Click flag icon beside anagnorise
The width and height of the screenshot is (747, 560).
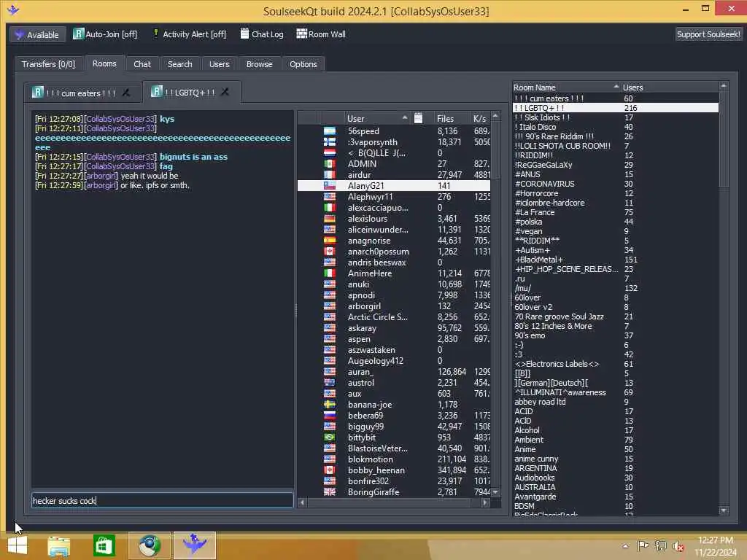(x=330, y=241)
